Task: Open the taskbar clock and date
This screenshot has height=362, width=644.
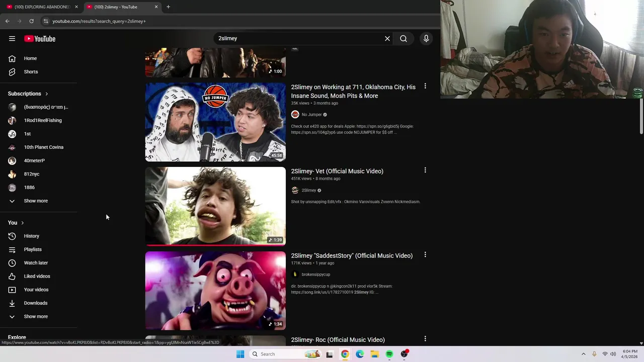Action: point(630,354)
